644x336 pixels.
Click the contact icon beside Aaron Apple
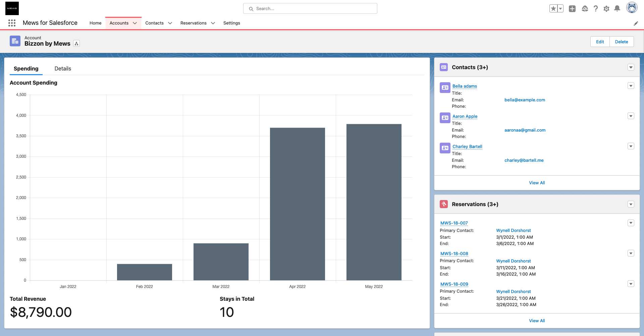pos(445,118)
